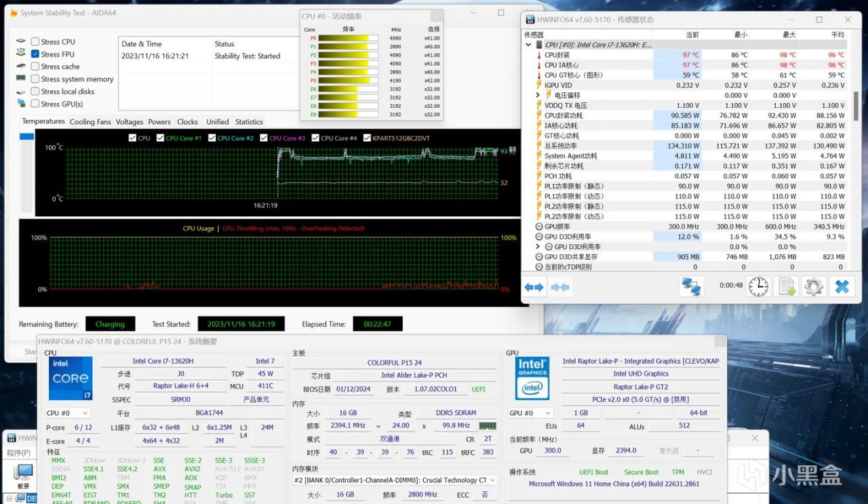
Task: Expand the 电压偏移 sensor row
Action: coord(538,96)
